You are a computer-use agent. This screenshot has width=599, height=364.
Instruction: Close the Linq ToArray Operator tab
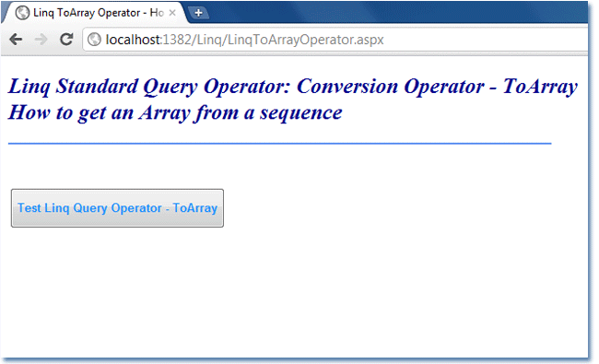point(172,13)
